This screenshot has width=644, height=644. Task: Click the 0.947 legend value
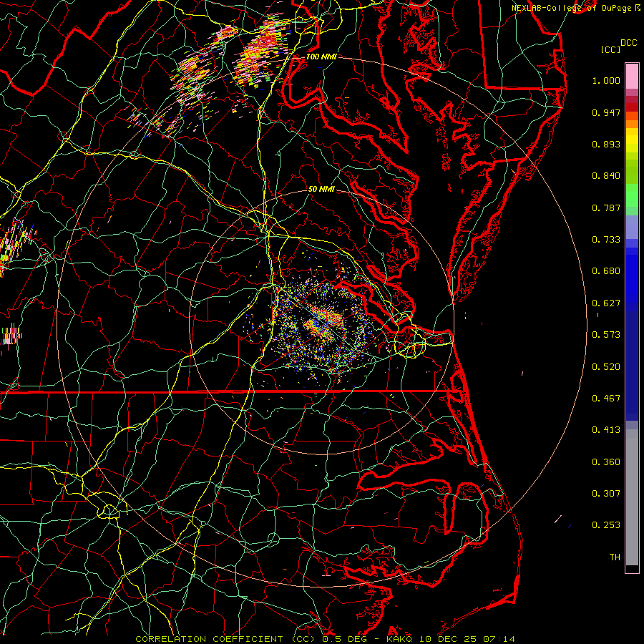[x=606, y=112]
